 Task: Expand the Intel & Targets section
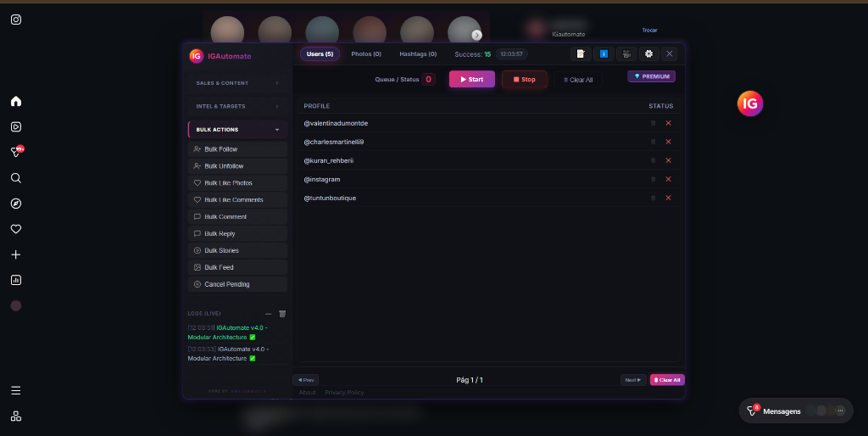click(237, 106)
